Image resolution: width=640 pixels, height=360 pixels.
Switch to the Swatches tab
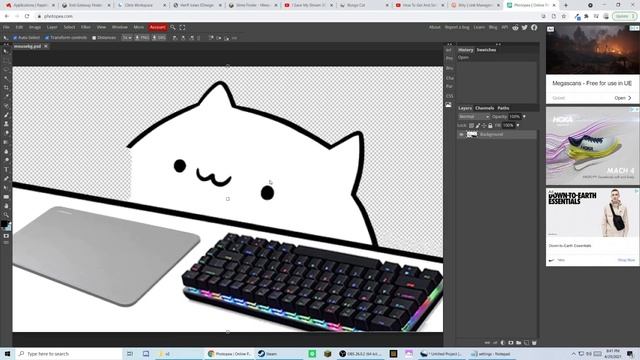(487, 50)
